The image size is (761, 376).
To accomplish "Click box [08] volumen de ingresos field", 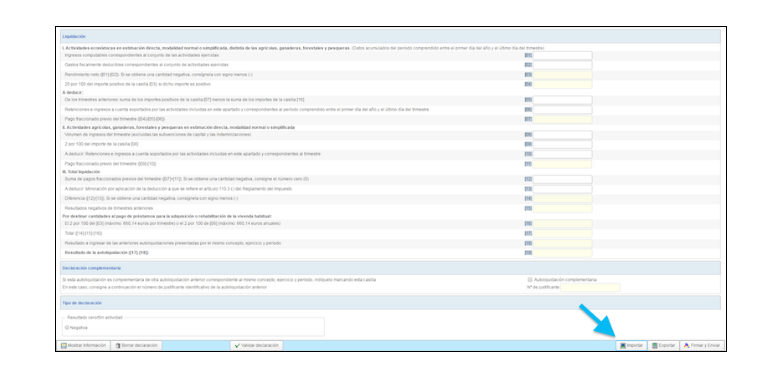I will pos(562,135).
